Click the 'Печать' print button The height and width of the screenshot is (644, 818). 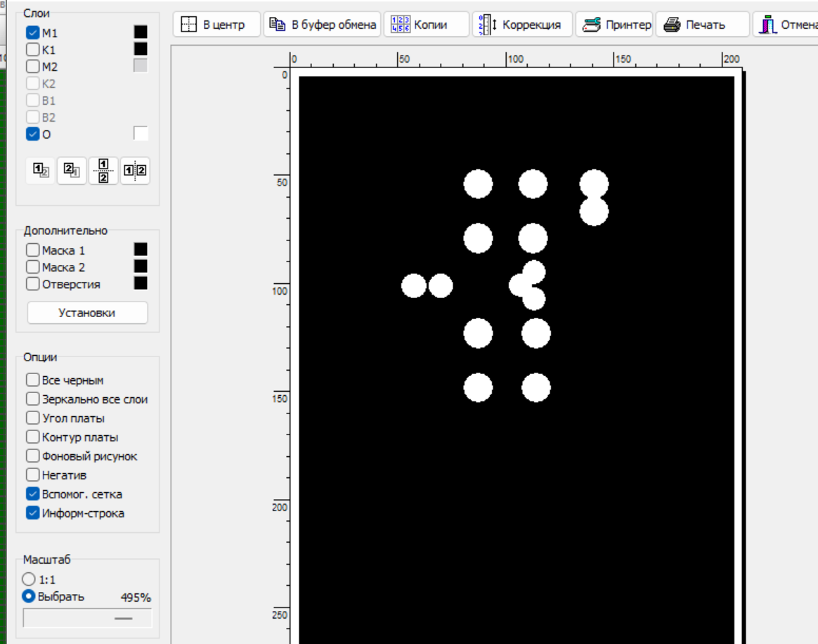(x=702, y=25)
